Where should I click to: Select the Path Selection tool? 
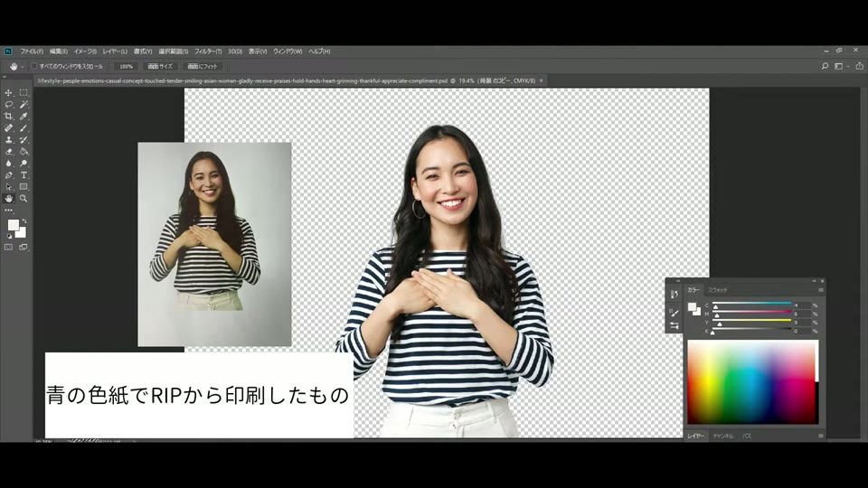tap(8, 186)
